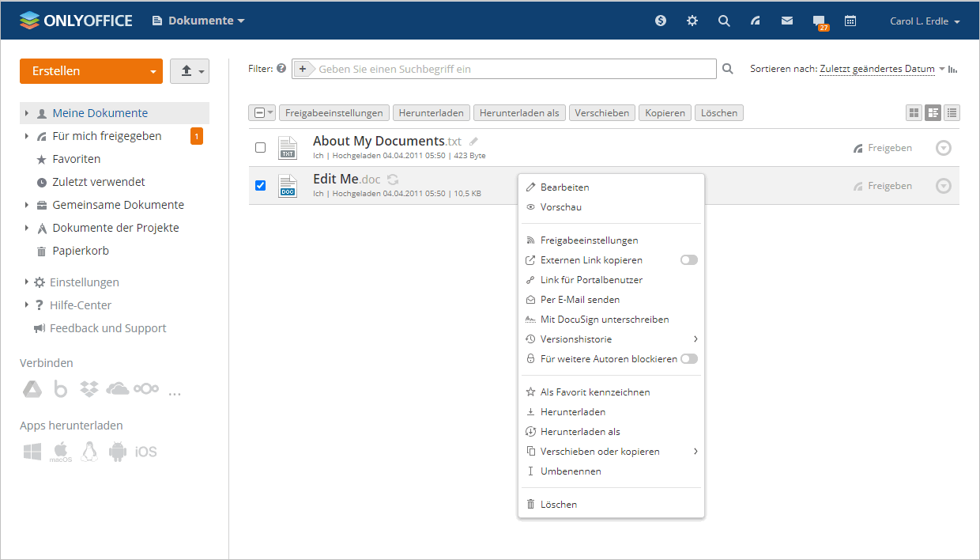
Task: Connect Google Drive account icon
Action: [x=32, y=389]
